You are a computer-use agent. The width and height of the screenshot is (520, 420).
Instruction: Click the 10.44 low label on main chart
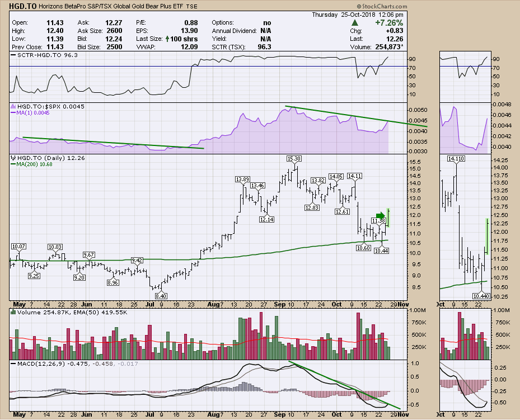click(x=381, y=251)
